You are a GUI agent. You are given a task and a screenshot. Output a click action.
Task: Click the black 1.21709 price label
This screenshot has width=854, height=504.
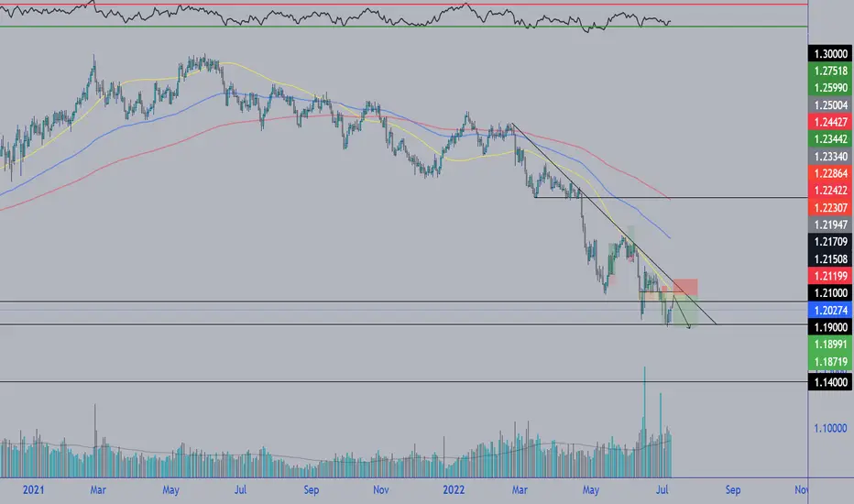pyautogui.click(x=830, y=241)
